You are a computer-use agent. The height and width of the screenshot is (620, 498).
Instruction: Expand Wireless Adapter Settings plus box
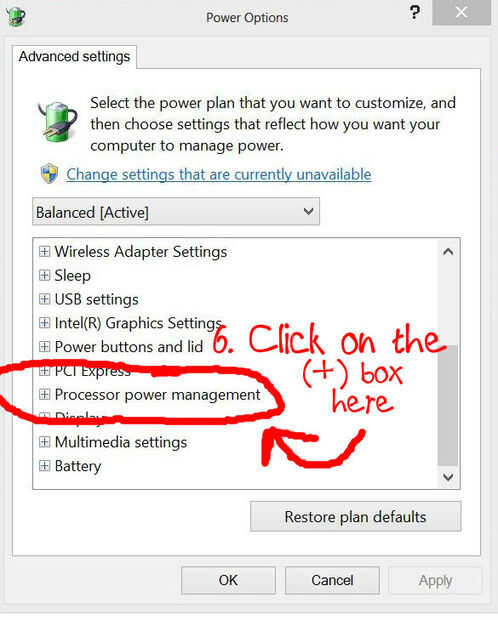[x=44, y=251]
